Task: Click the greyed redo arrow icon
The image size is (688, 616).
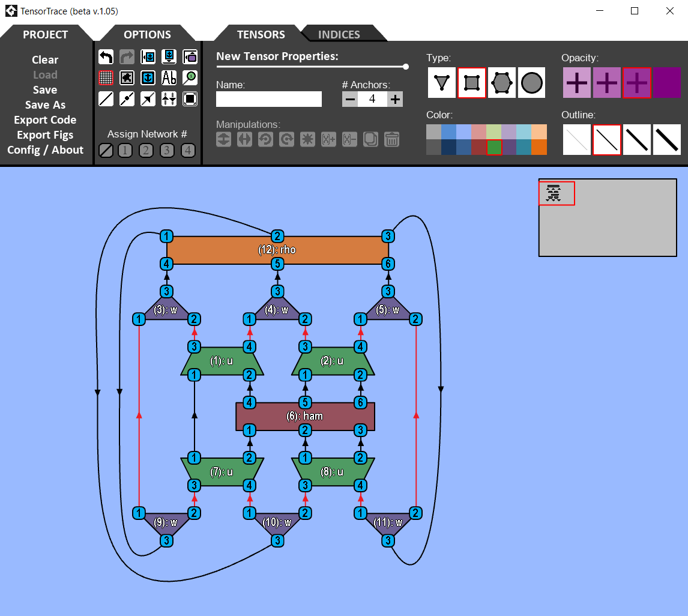Action: tap(127, 56)
